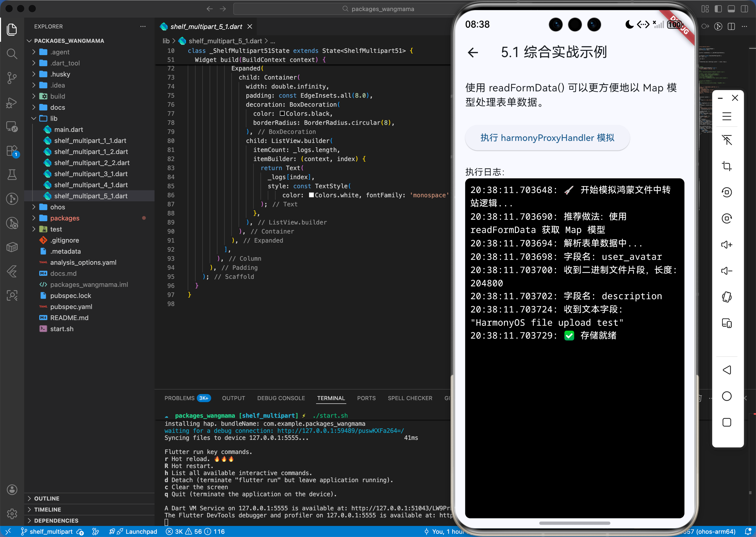
Task: Tap 执行 harmonyProxyHandler 模拟 button
Action: point(547,138)
